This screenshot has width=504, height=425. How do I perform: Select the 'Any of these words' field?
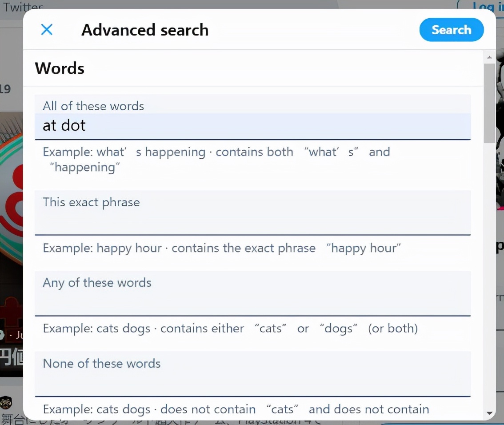pyautogui.click(x=252, y=301)
